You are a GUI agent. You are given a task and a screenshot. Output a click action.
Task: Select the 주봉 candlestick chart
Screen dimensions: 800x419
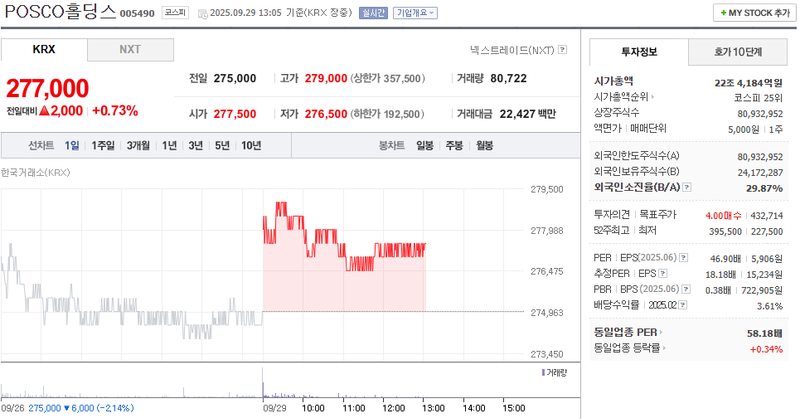click(454, 145)
